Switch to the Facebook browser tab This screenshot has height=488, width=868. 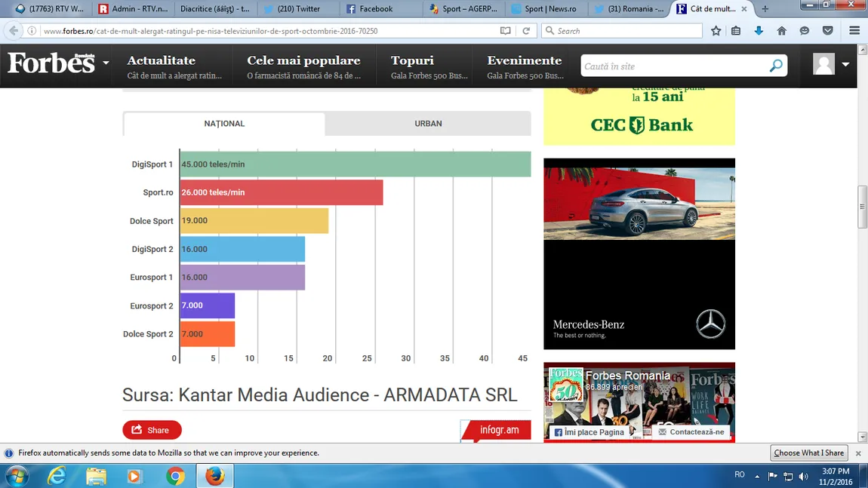pos(381,9)
